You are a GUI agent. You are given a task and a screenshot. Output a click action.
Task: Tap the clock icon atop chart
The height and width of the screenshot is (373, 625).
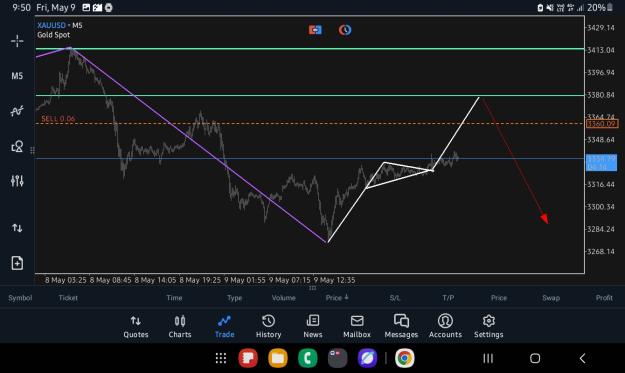(x=345, y=30)
